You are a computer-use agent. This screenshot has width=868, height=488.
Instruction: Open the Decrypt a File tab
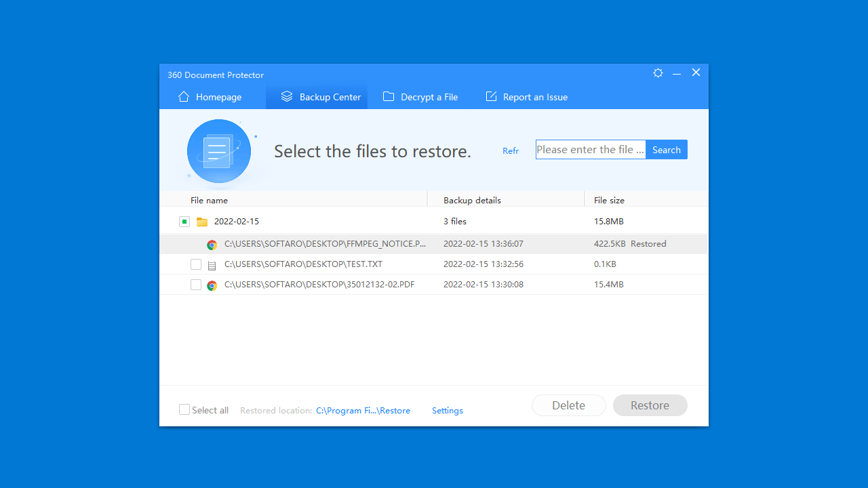(420, 97)
